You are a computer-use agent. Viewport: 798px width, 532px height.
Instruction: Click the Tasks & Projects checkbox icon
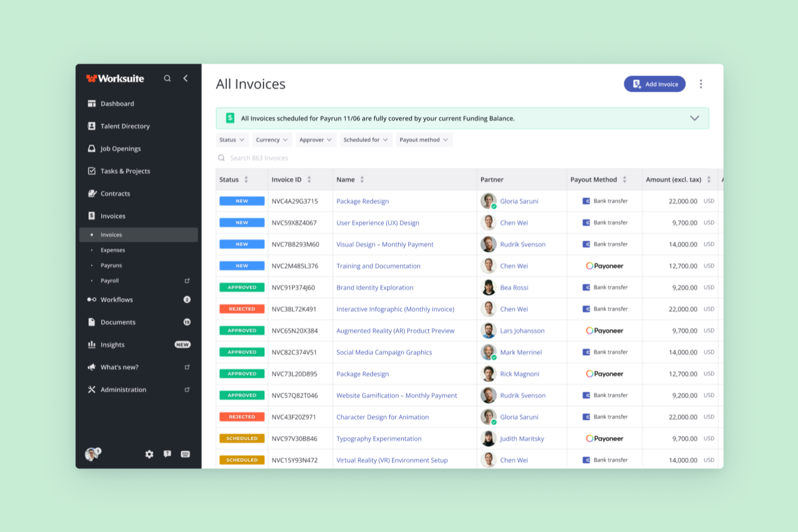point(92,171)
